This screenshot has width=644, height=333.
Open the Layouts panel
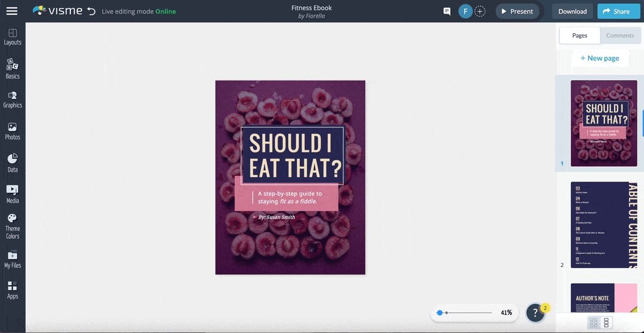coord(12,37)
